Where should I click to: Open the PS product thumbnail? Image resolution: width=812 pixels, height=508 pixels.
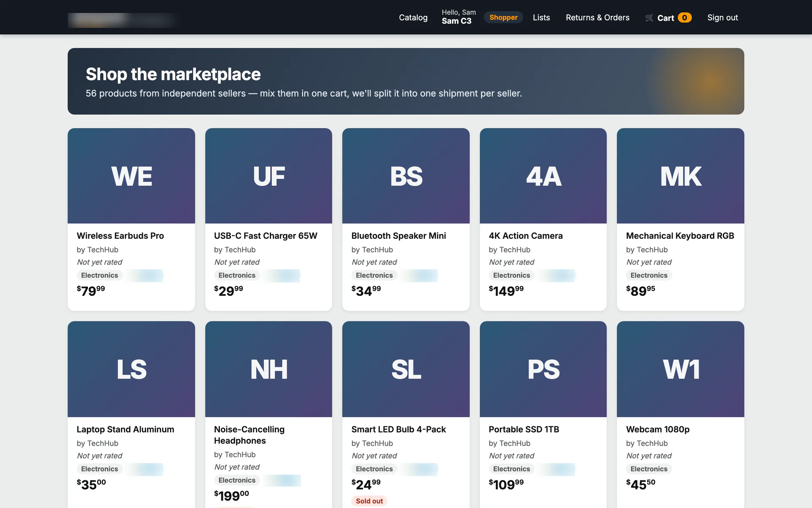pyautogui.click(x=543, y=369)
